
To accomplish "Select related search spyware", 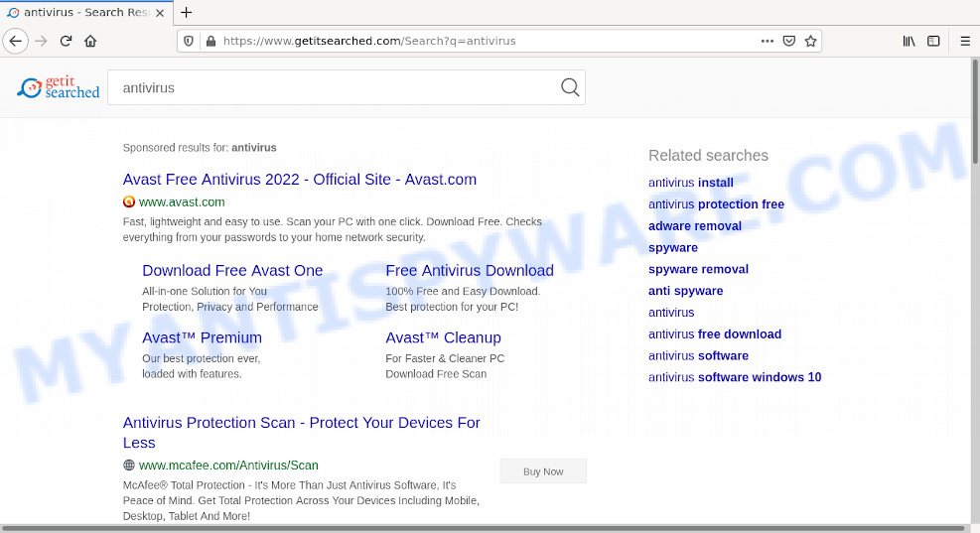I will [673, 248].
